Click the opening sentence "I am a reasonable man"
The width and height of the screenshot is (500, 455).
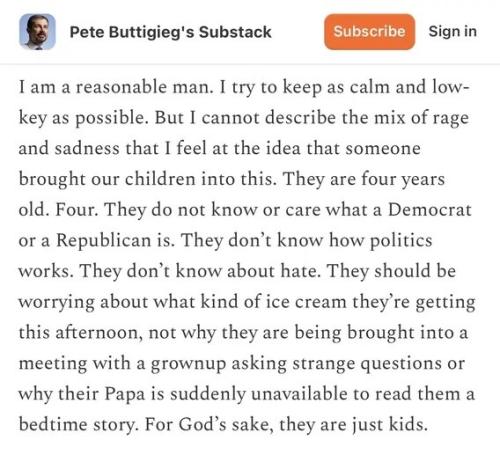click(x=116, y=87)
